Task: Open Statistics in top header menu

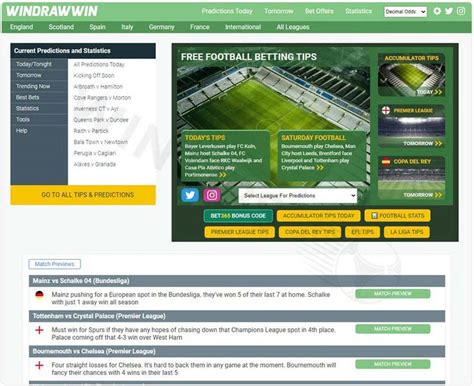Action: pos(358,11)
